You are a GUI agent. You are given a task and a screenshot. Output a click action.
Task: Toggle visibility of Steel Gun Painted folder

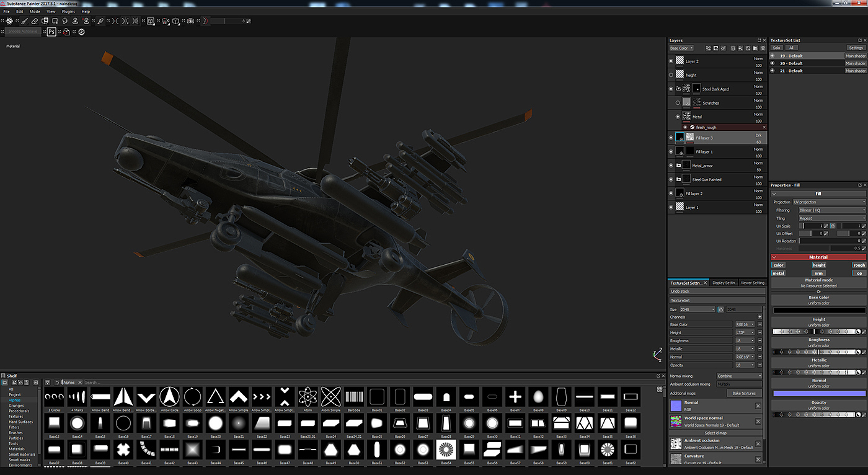(671, 180)
